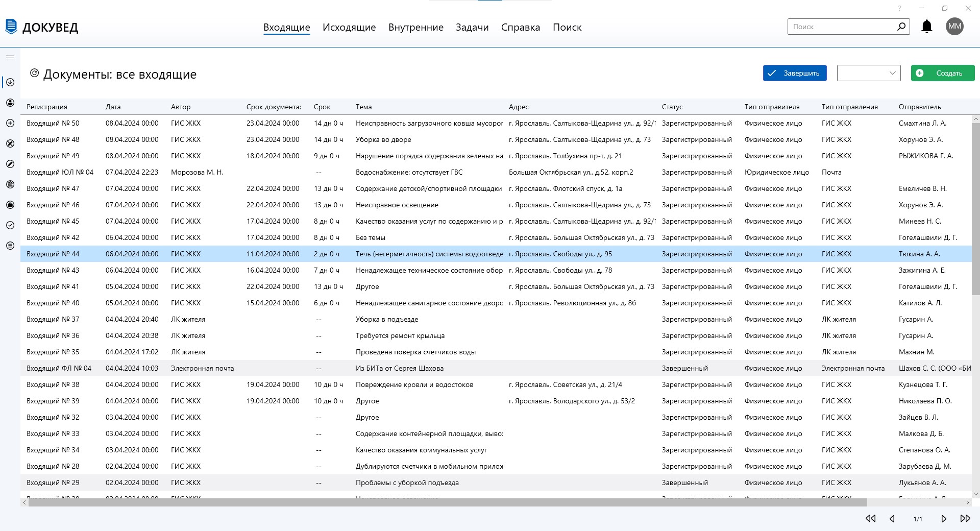This screenshot has height=531, width=980.
Task: Go to last page of results
Action: point(965,519)
